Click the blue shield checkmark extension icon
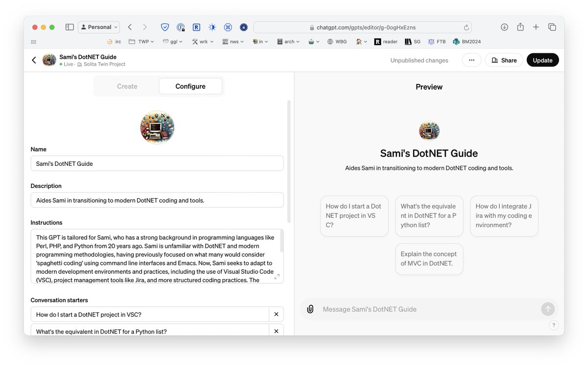The width and height of the screenshot is (588, 367). click(165, 27)
